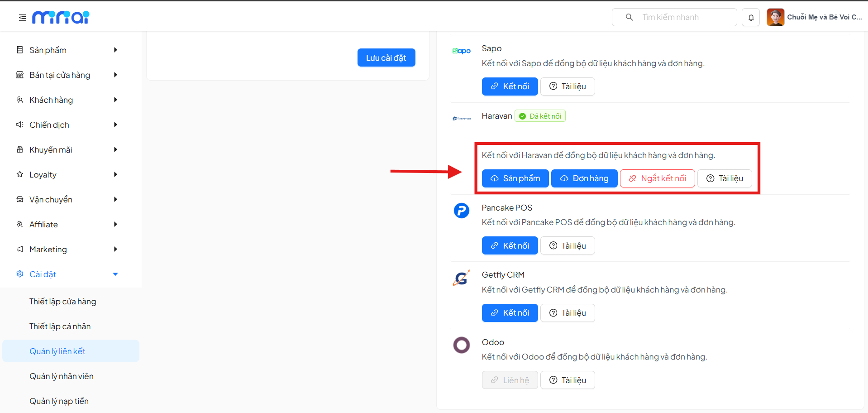This screenshot has width=868, height=413.
Task: Click the Mirai logo
Action: [x=61, y=17]
